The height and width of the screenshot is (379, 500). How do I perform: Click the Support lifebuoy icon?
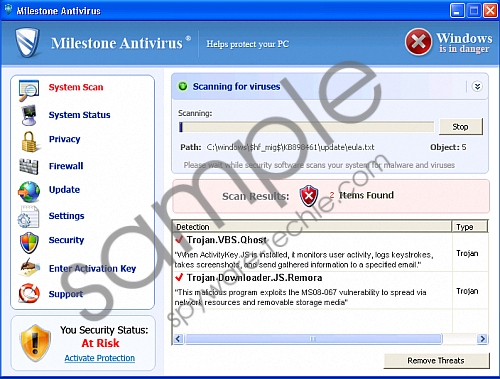29,293
